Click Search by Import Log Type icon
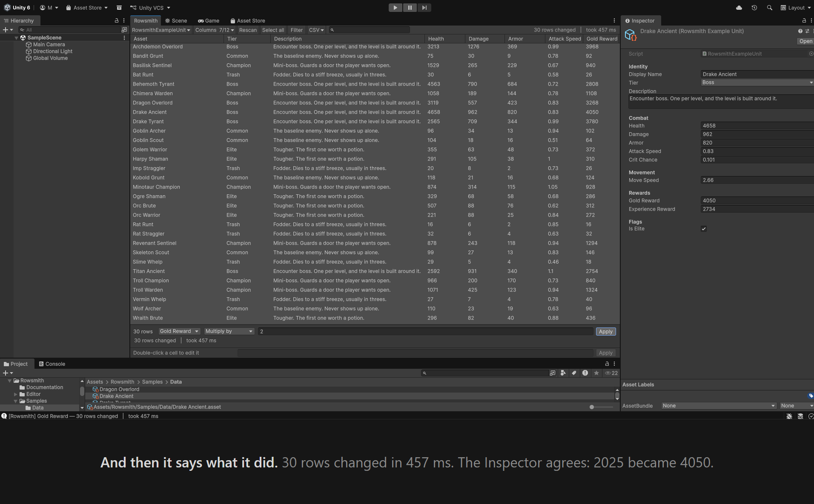The image size is (814, 504). pyautogui.click(x=585, y=373)
